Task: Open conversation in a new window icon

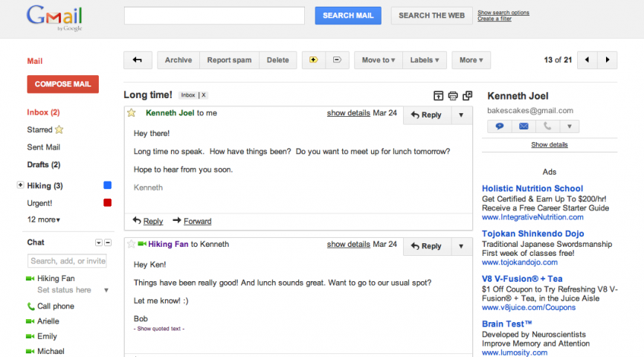Action: coord(467,96)
